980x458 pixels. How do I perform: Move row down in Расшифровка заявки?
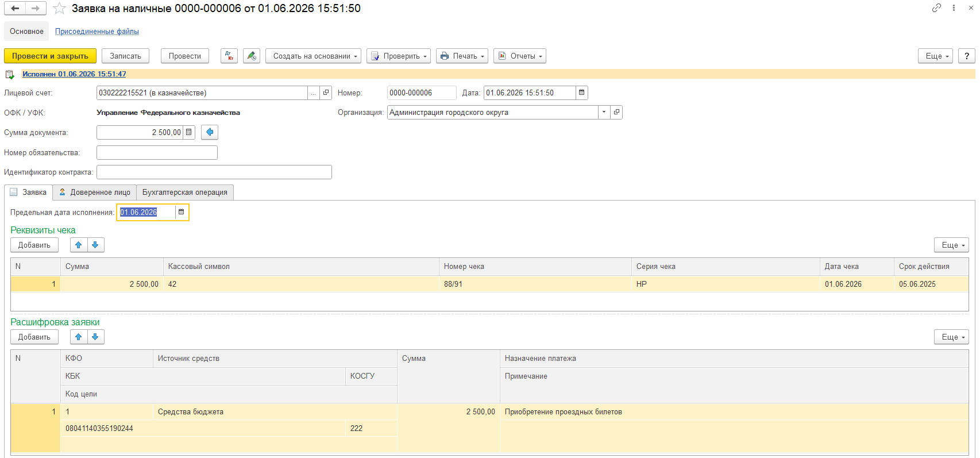coord(95,337)
